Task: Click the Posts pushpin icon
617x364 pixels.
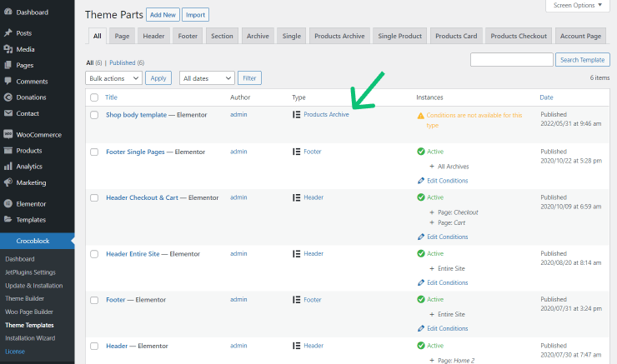Action: pos(8,33)
